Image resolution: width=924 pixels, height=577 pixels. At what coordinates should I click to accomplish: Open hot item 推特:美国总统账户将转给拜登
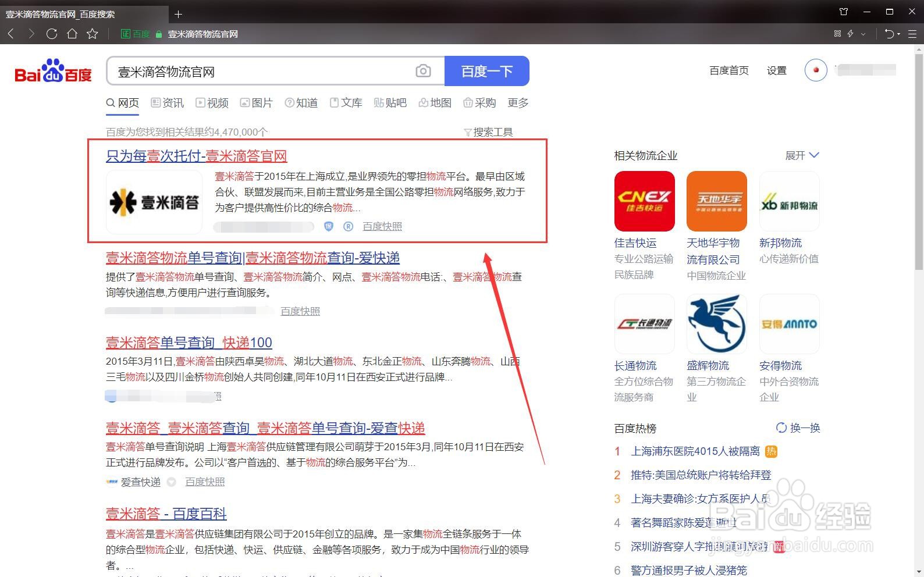coord(701,475)
